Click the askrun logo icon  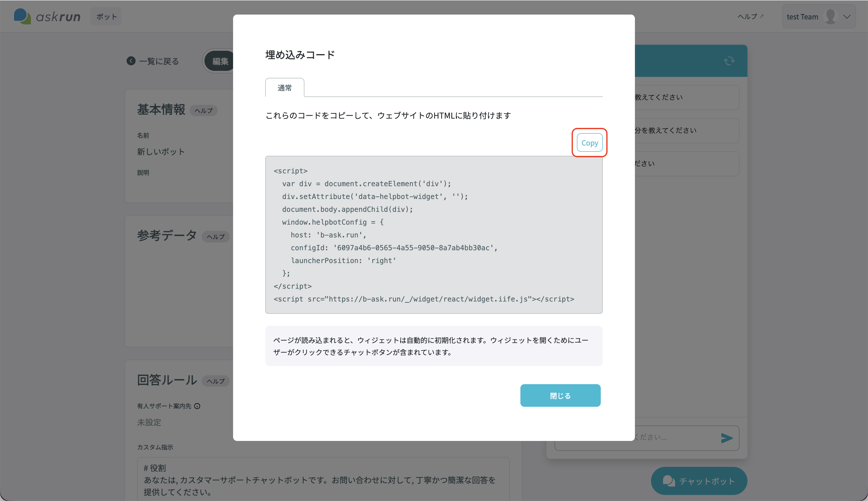[22, 16]
